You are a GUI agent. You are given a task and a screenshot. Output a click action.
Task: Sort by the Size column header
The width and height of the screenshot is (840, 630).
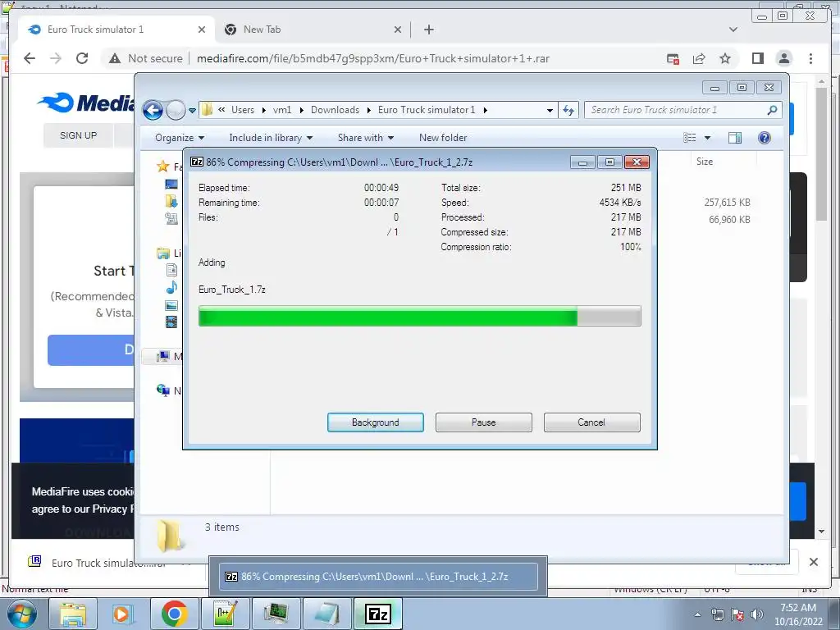click(x=705, y=162)
